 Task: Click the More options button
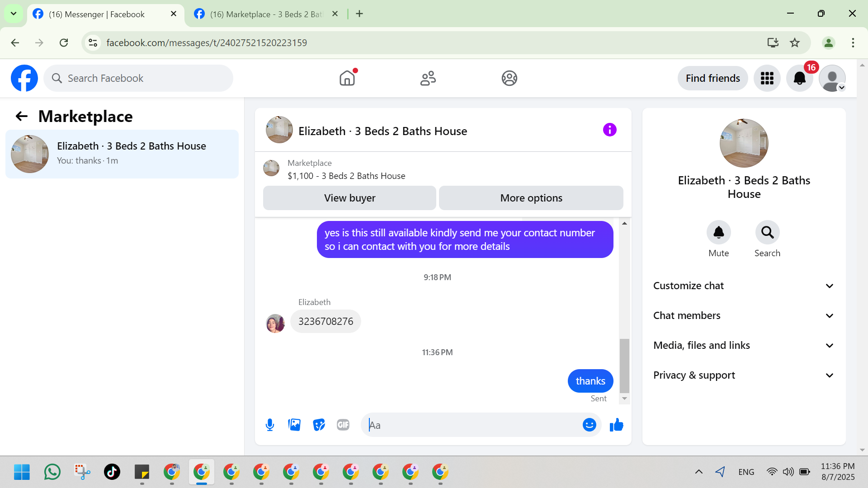tap(531, 198)
